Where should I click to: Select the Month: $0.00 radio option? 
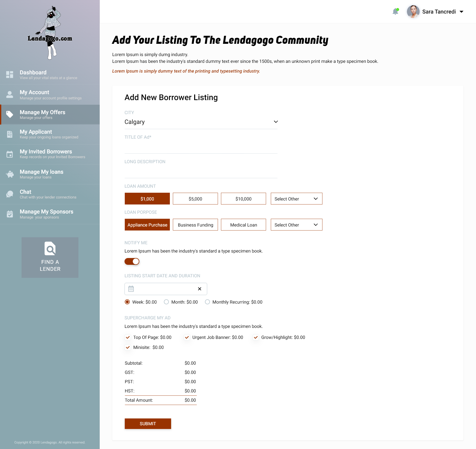point(166,302)
